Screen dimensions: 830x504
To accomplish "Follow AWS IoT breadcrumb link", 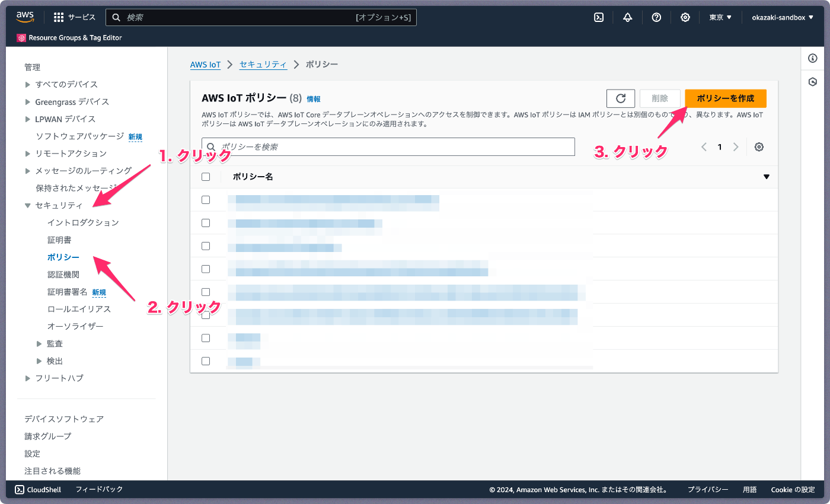I will pyautogui.click(x=205, y=65).
